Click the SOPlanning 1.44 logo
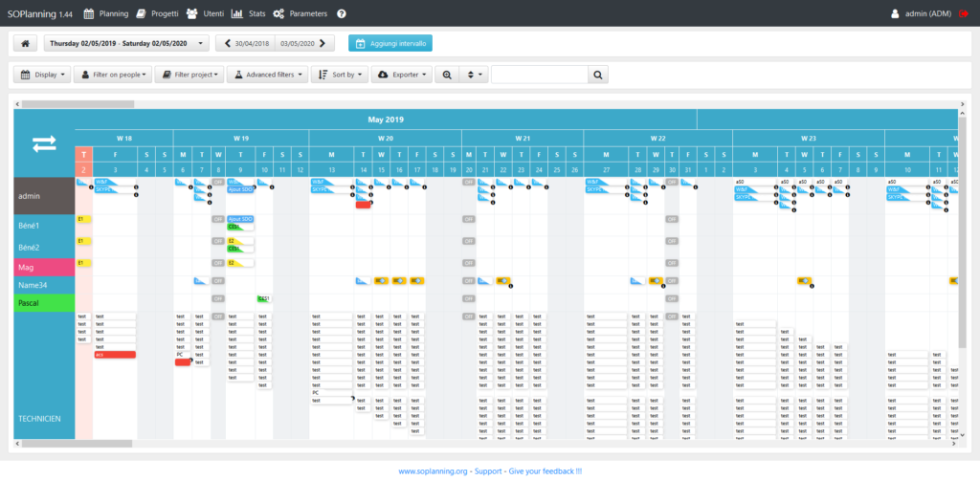This screenshot has width=980, height=481. tap(40, 13)
